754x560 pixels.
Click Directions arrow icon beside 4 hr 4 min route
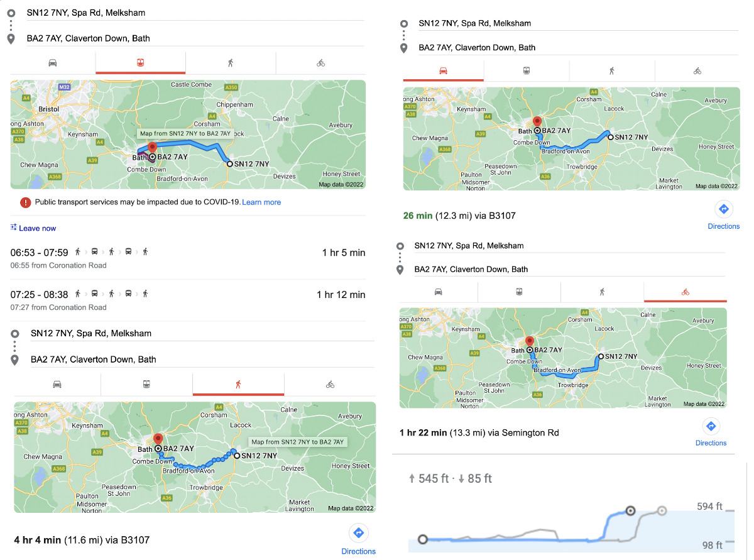point(358,534)
